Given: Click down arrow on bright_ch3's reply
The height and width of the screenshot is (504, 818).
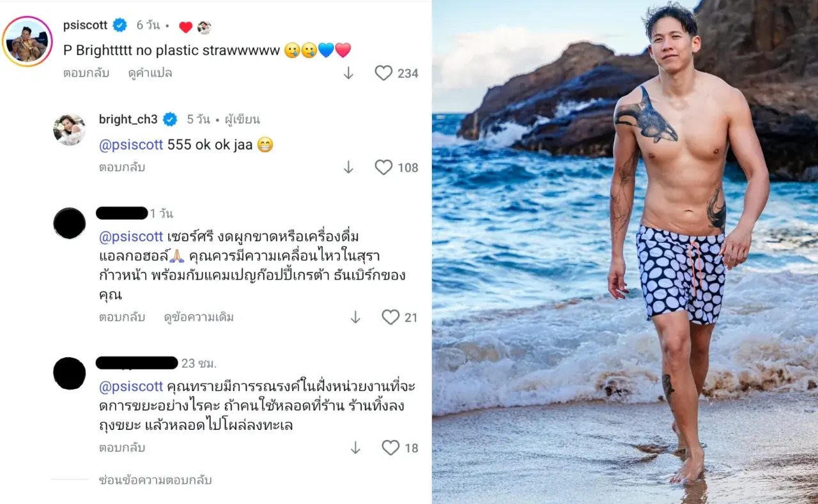Looking at the screenshot, I should point(348,167).
